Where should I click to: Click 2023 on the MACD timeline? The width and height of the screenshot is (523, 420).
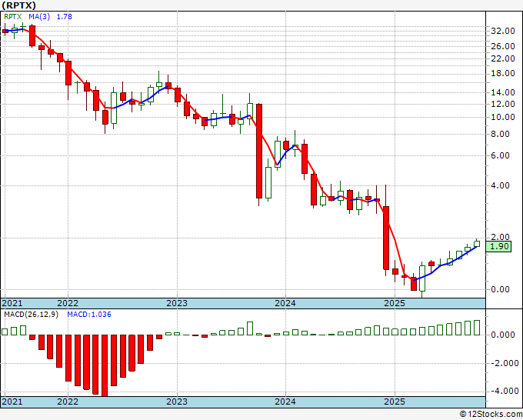coord(177,402)
